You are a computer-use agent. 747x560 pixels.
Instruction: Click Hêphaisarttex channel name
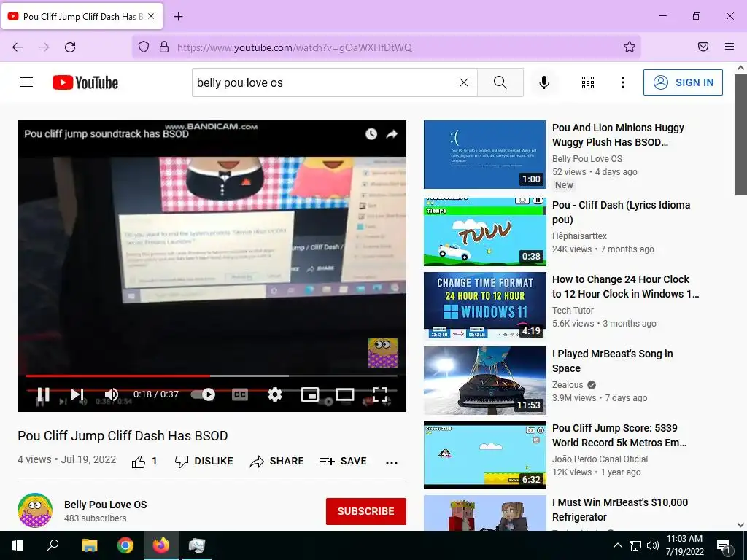580,236
